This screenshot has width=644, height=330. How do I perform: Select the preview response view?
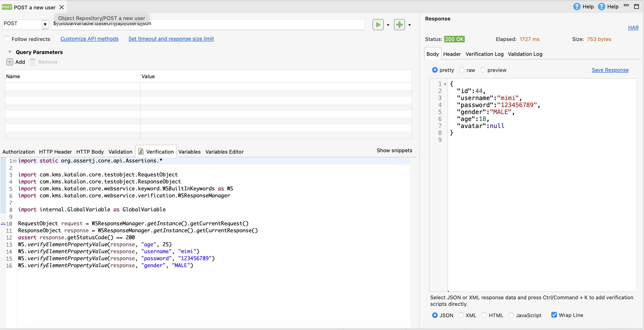483,70
